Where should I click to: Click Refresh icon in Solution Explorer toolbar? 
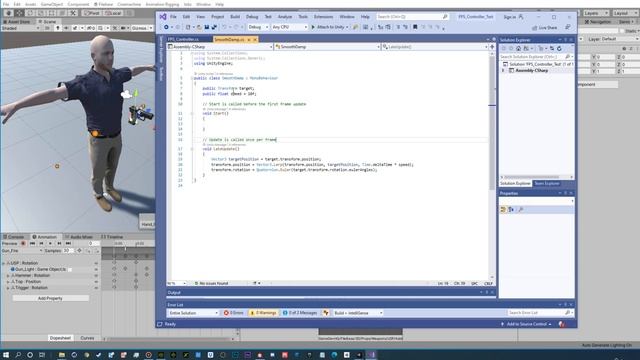tap(559, 48)
